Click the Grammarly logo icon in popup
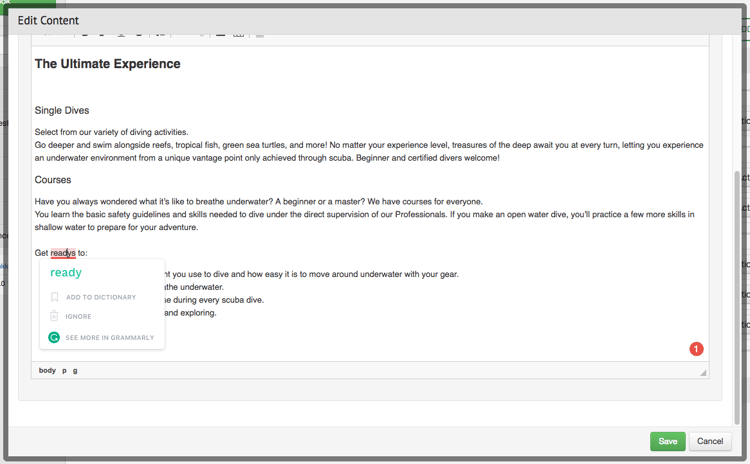The width and height of the screenshot is (750, 464). coord(55,338)
